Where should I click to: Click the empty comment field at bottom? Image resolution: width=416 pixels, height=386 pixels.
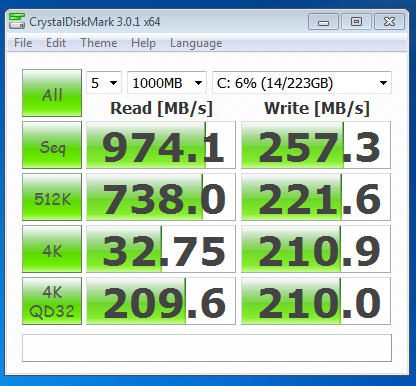[x=207, y=348]
